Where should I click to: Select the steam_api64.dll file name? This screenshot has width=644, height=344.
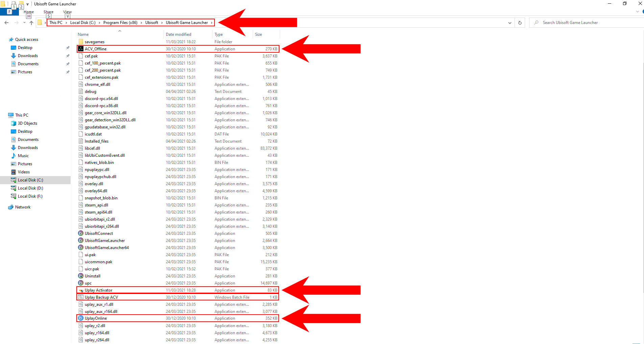coord(98,212)
